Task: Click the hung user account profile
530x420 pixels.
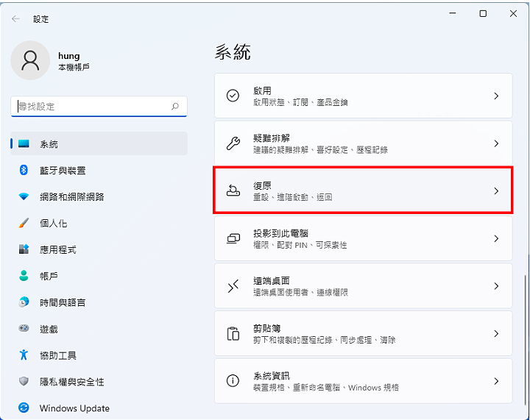Action: pyautogui.click(x=51, y=60)
